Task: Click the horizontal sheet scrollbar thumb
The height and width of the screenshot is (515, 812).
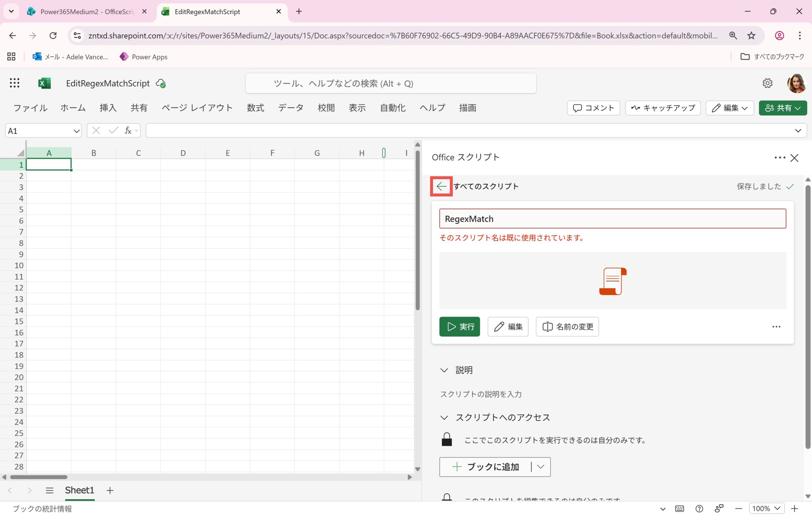Action: point(38,477)
